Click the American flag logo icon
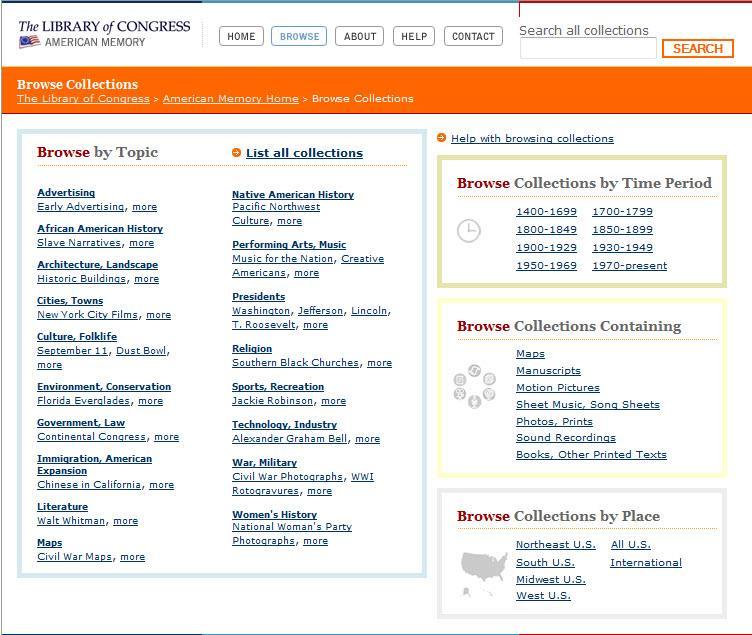Screen dimensions: 752x635 tap(29, 42)
